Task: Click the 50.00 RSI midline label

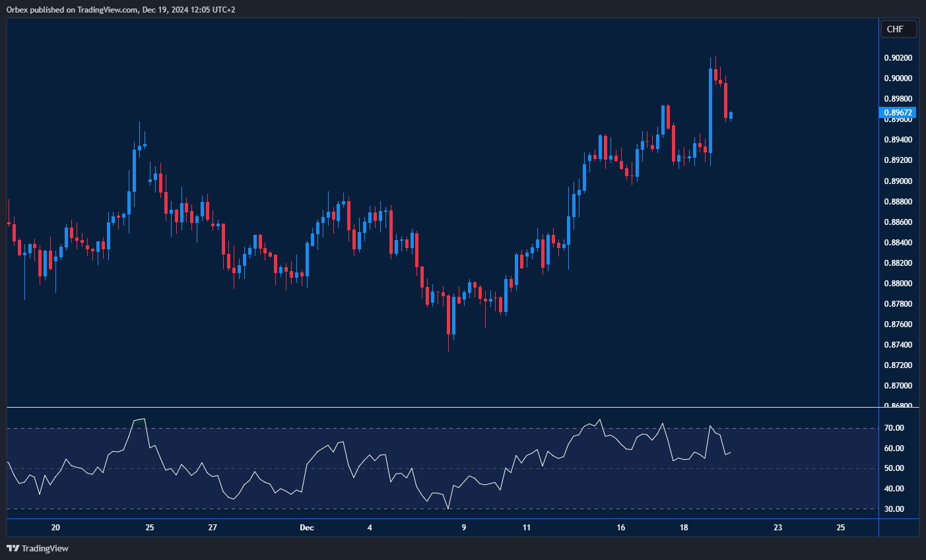Action: pos(894,468)
